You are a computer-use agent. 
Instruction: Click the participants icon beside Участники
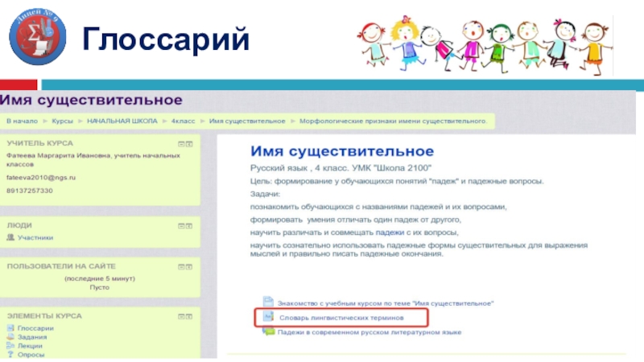10,237
